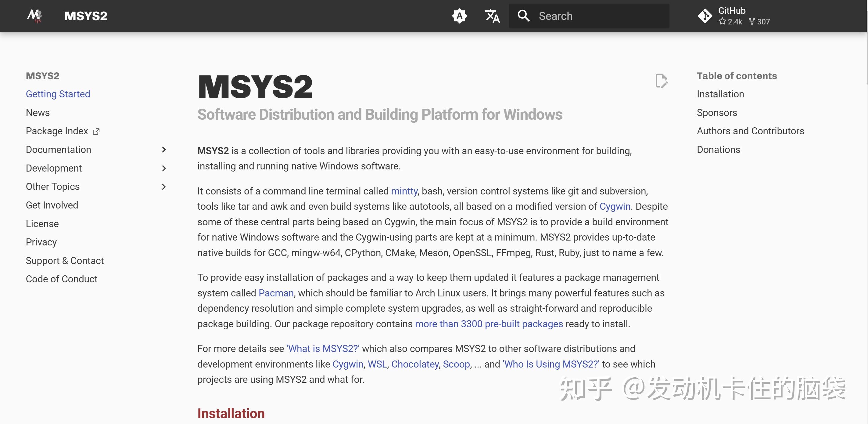The height and width of the screenshot is (424, 868).
Task: Expand the Development section
Action: [x=164, y=168]
